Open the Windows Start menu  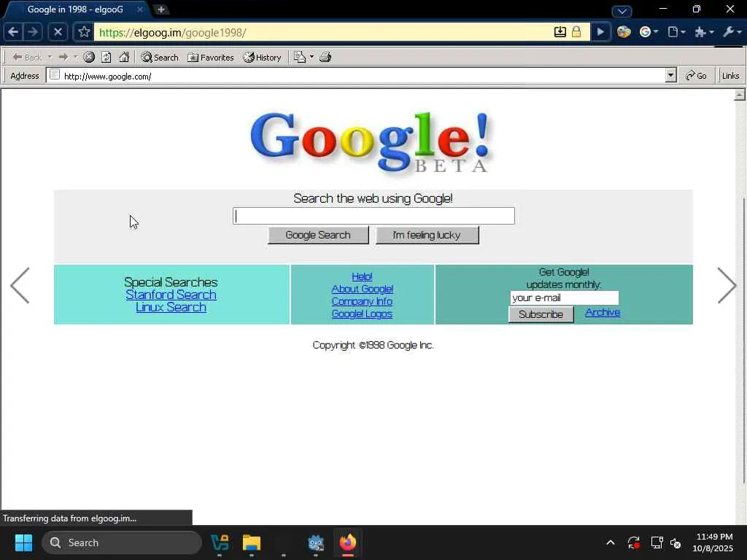(23, 542)
